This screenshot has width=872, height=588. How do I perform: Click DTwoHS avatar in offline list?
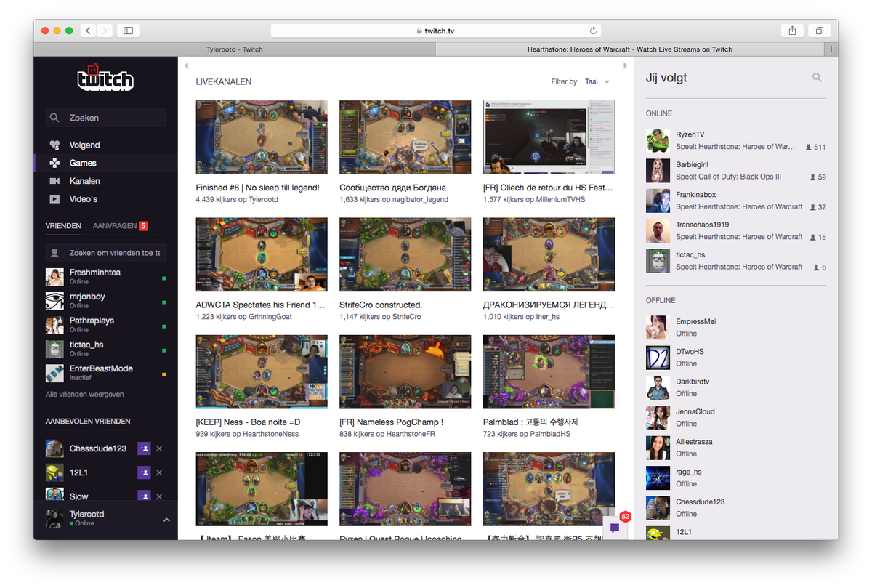click(658, 358)
